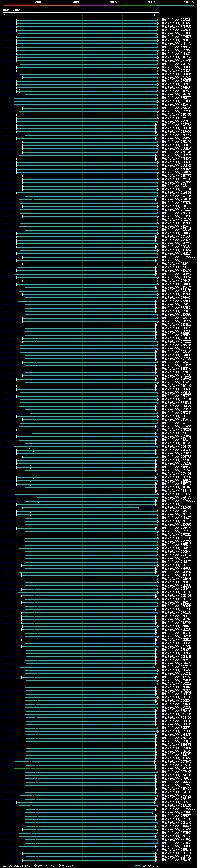Image resolution: width=197 pixels, height=868 pixels.
Task: Select the UniRef100_P48349 label
Action: (x=176, y=440)
